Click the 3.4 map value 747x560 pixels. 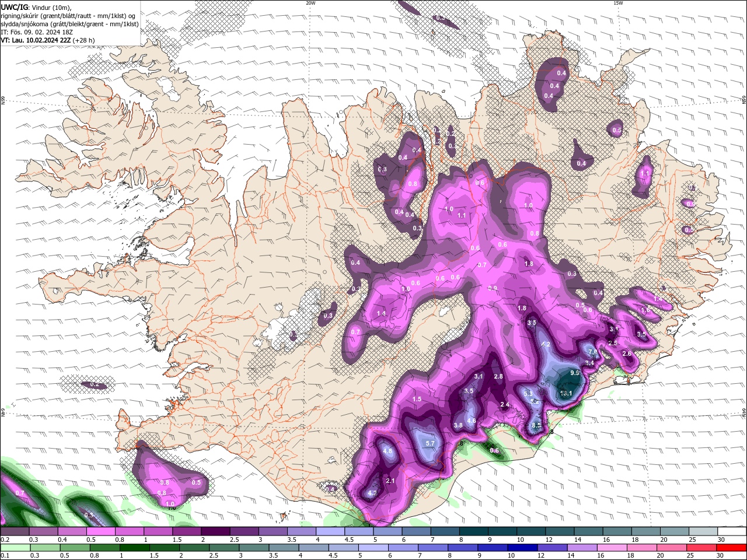[x=589, y=363]
